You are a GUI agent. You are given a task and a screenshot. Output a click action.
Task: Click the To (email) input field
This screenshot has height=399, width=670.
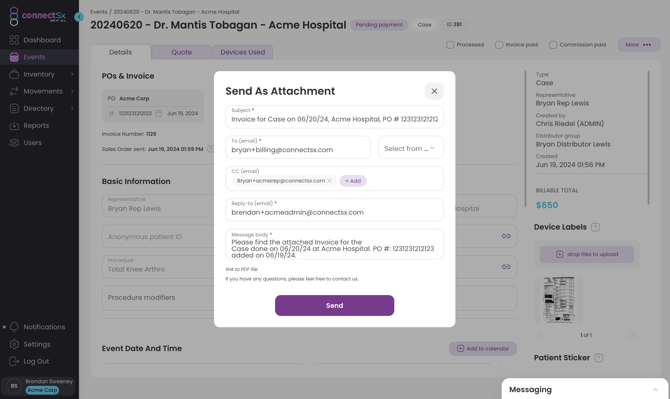(x=298, y=147)
